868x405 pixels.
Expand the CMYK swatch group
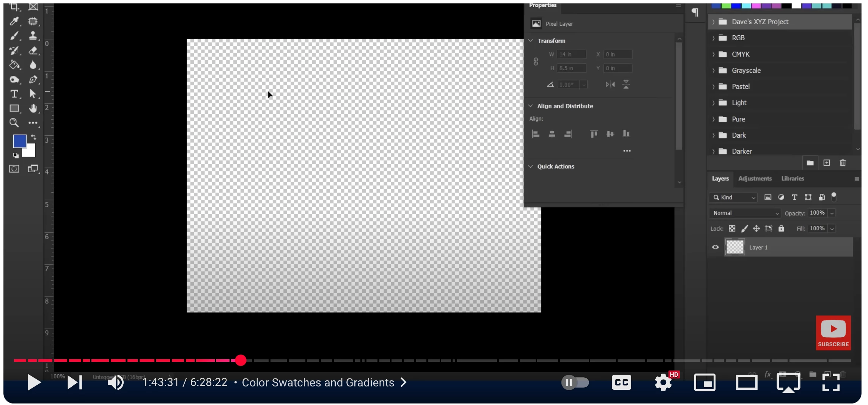tap(713, 54)
